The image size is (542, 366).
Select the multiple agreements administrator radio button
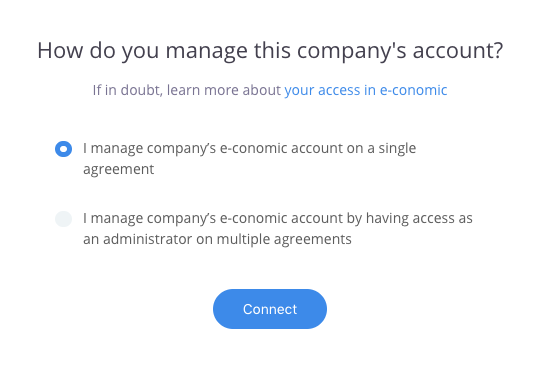[64, 219]
